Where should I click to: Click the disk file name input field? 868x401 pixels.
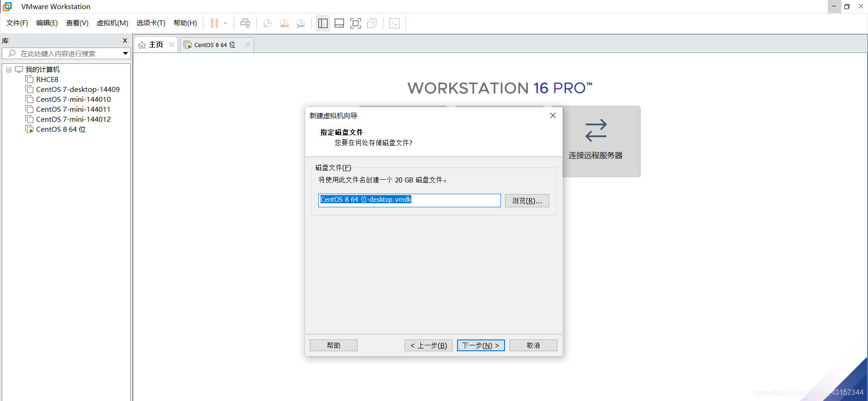[x=410, y=200]
